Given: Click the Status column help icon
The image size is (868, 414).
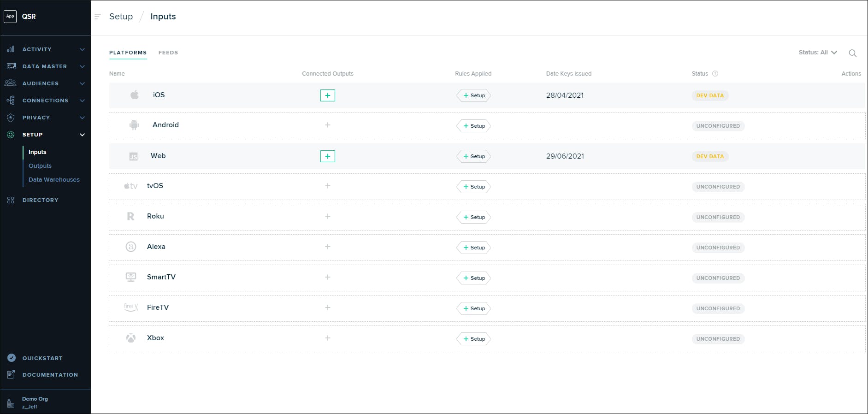Looking at the screenshot, I should 715,73.
